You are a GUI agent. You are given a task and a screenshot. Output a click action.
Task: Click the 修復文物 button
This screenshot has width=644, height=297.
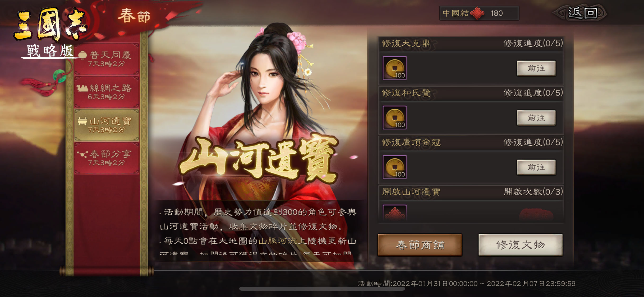pyautogui.click(x=521, y=245)
